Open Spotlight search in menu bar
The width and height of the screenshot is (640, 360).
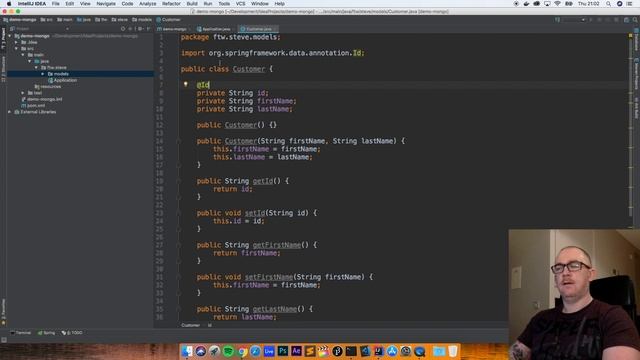coord(608,4)
